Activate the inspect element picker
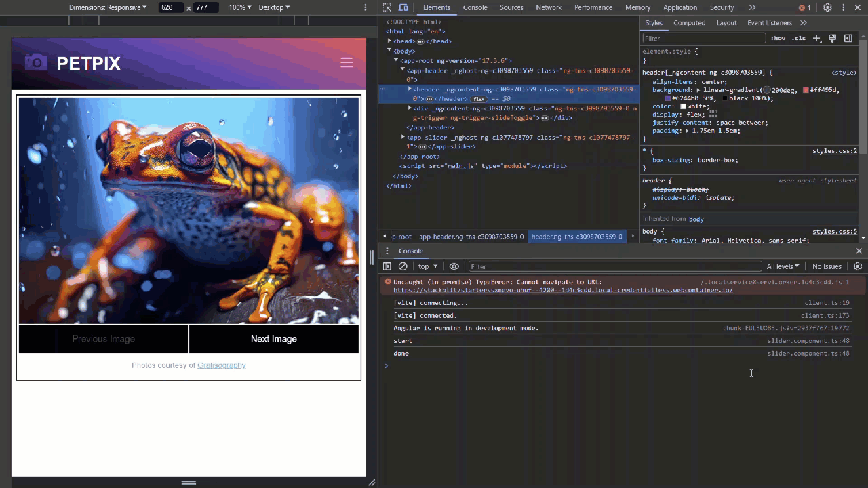This screenshot has width=868, height=488. [387, 7]
